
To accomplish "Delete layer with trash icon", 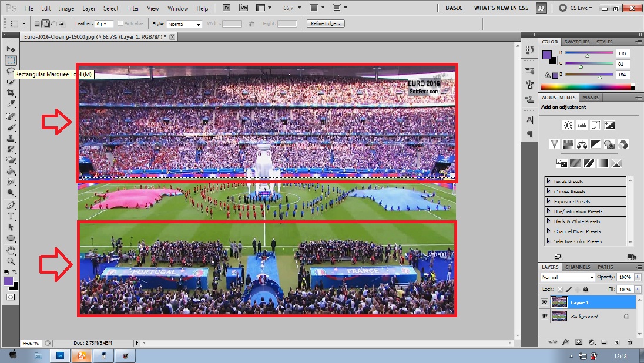I will coord(630,342).
